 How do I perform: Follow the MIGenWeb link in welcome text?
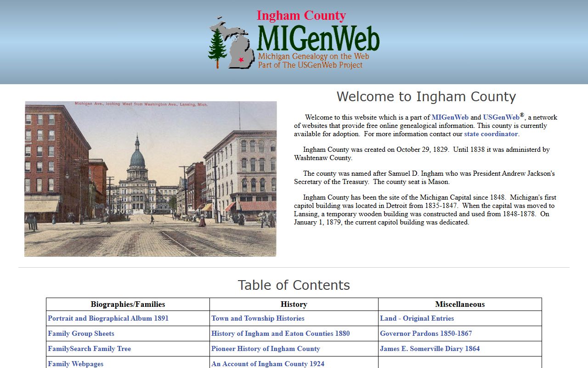click(x=450, y=117)
